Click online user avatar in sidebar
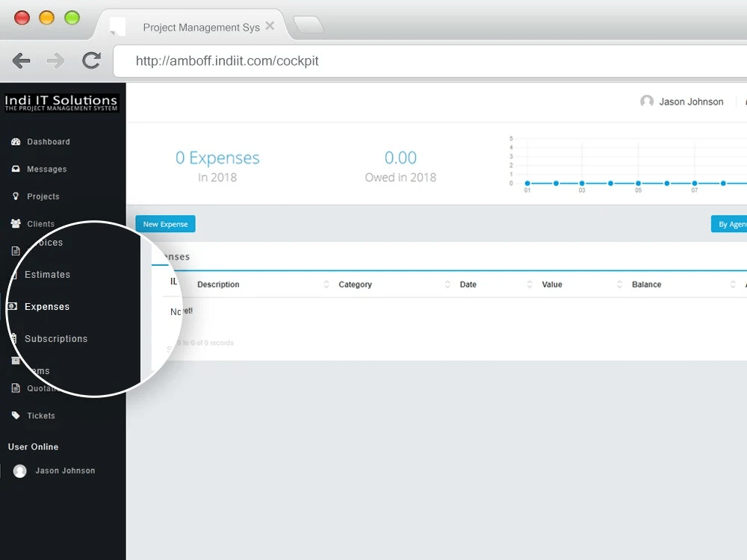747x560 pixels. [19, 471]
